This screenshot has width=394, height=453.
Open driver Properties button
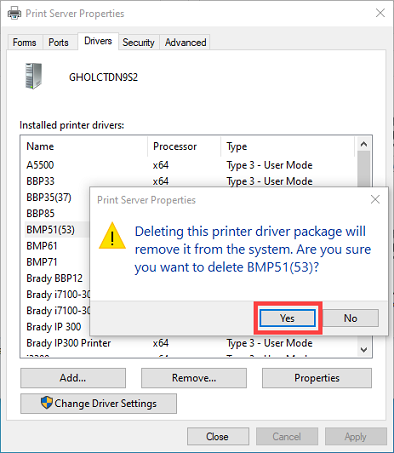(317, 378)
